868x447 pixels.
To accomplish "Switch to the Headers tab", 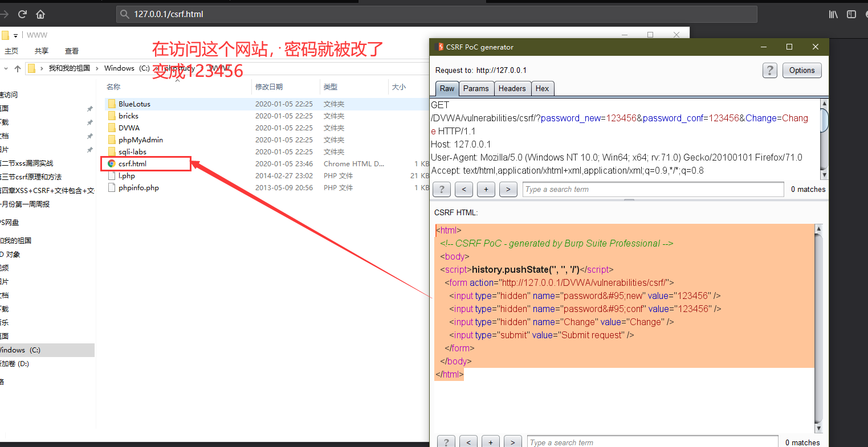I will [x=512, y=88].
